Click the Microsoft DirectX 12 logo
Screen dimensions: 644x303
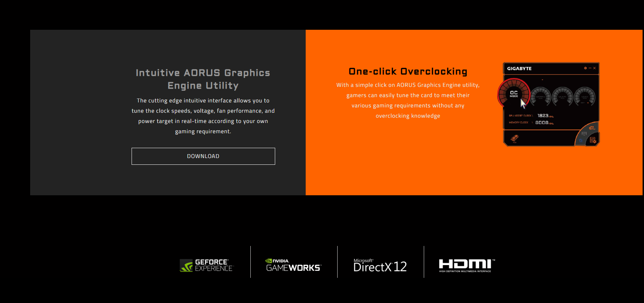click(380, 265)
